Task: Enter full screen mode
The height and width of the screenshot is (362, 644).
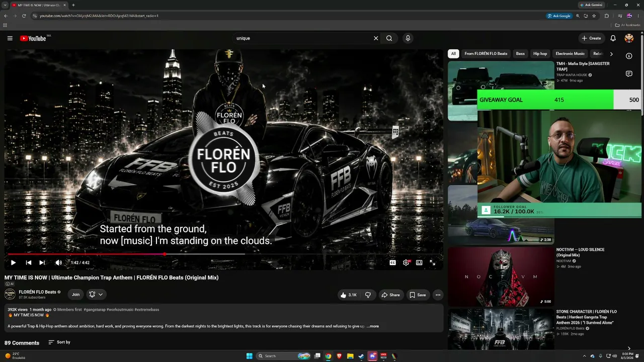Action: tap(432, 262)
